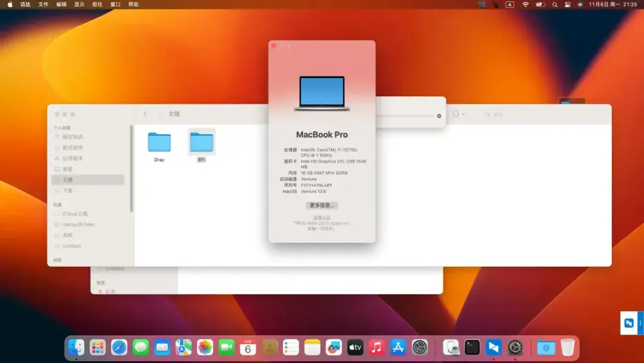Screen dimensions: 644x363
Task: Click the Finder sidebar scrollbar
Action: point(131,169)
